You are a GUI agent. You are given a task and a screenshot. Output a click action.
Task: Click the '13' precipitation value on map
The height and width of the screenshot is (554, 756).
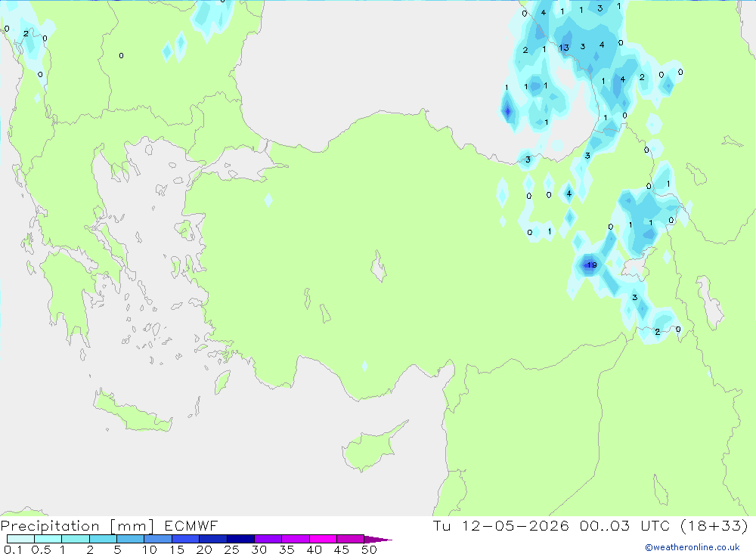[x=564, y=48]
